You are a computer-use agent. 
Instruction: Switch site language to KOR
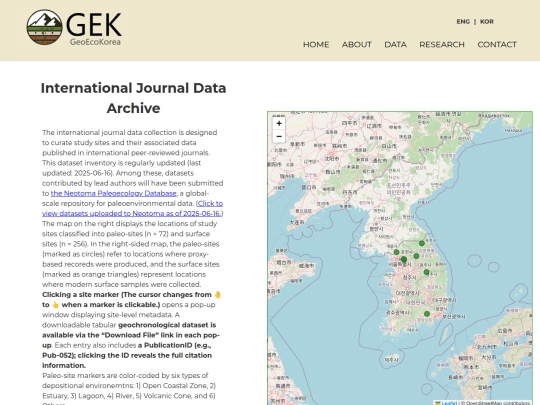487,22
